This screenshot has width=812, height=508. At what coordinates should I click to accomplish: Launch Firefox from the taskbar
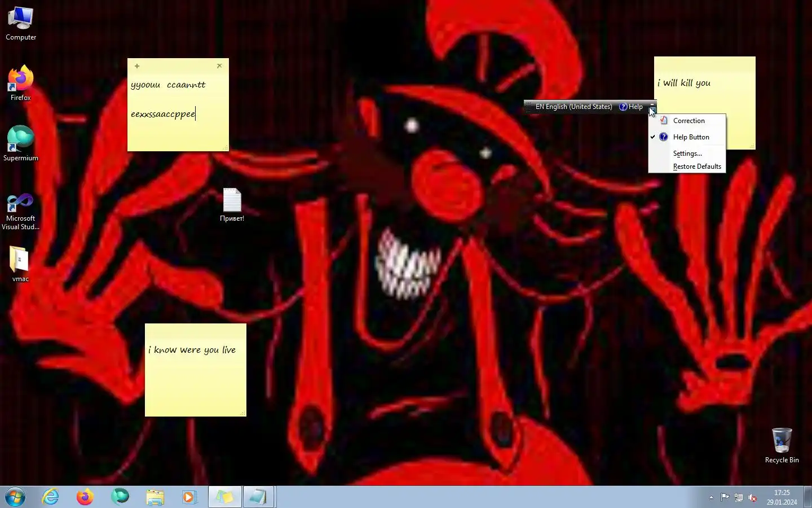click(x=85, y=497)
